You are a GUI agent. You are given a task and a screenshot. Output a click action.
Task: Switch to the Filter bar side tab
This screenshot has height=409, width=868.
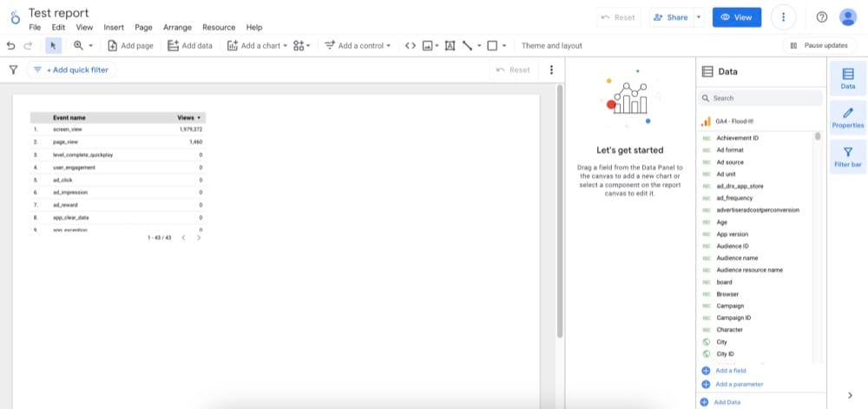(x=847, y=157)
